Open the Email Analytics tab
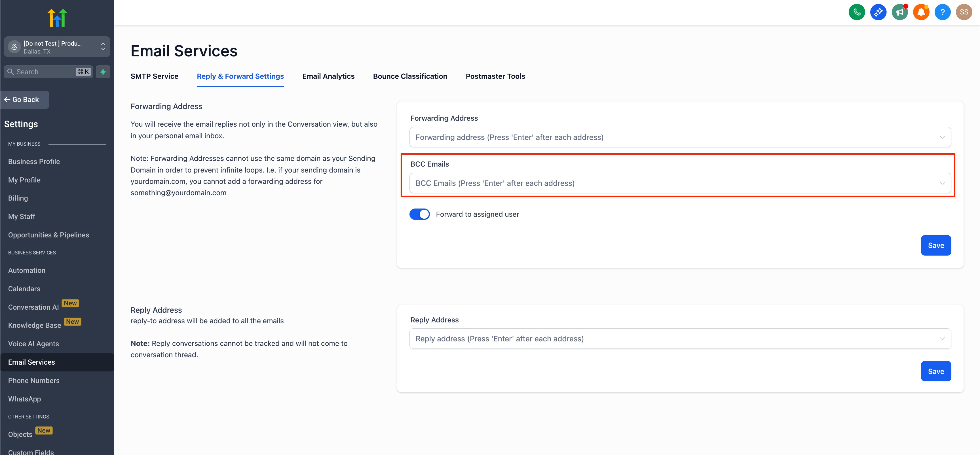 [x=328, y=76]
